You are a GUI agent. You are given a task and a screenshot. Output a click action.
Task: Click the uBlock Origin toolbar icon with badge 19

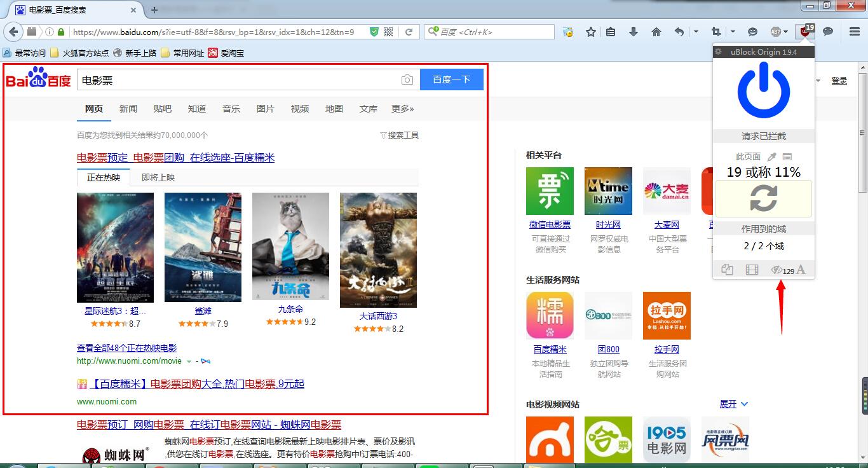806,31
